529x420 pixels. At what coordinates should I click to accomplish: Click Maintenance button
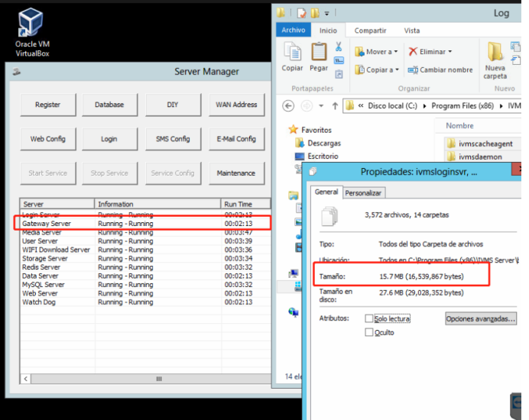(236, 173)
